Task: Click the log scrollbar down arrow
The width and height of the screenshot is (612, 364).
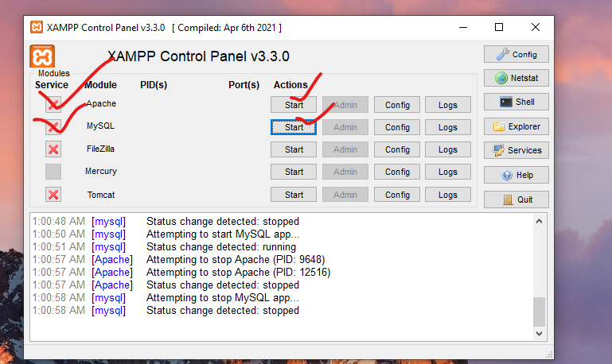Action: (539, 334)
